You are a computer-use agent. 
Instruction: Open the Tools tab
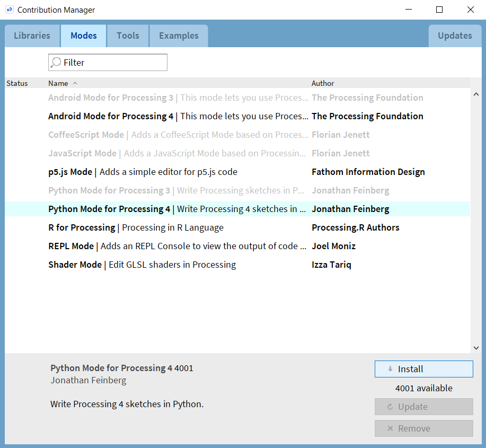coord(128,36)
